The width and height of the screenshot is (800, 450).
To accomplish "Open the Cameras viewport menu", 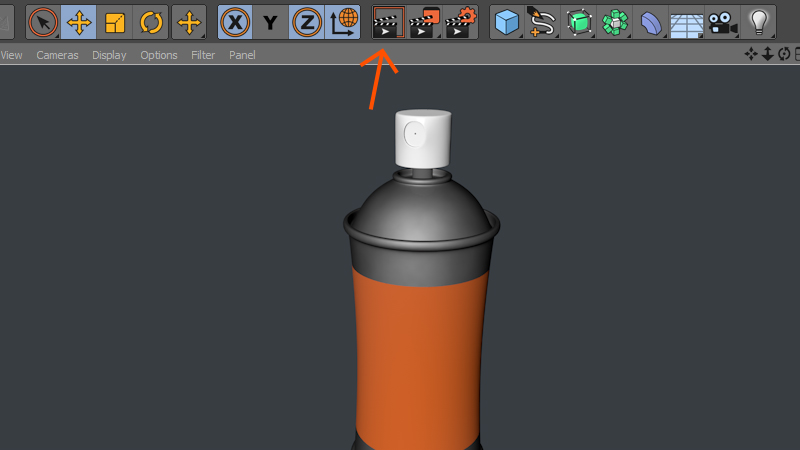I will tap(57, 55).
